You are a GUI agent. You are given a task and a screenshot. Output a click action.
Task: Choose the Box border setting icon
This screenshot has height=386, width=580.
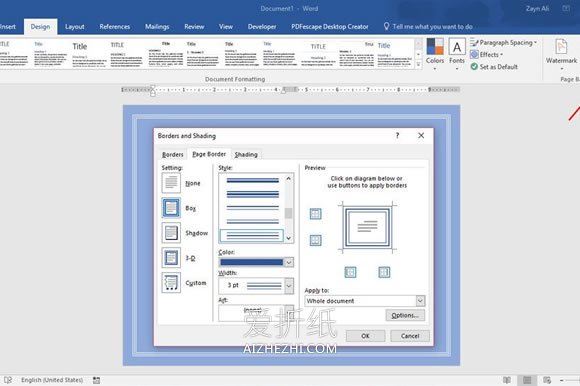[x=171, y=208]
